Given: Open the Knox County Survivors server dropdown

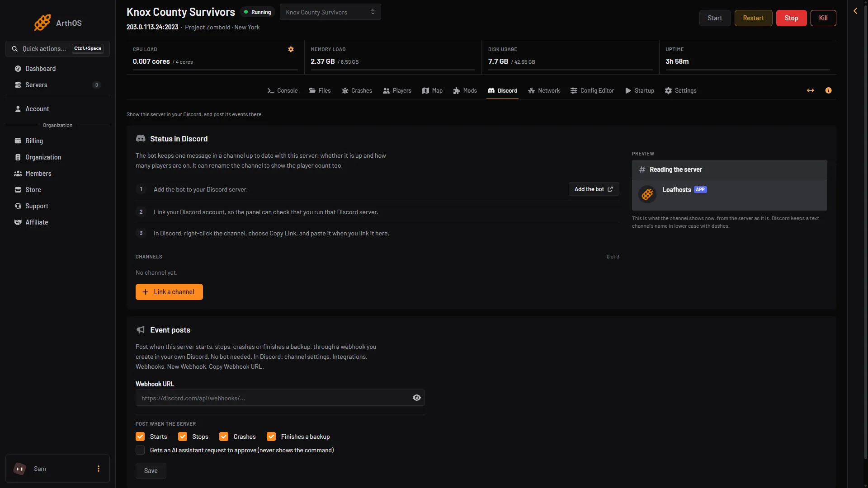Looking at the screenshot, I should (x=330, y=12).
